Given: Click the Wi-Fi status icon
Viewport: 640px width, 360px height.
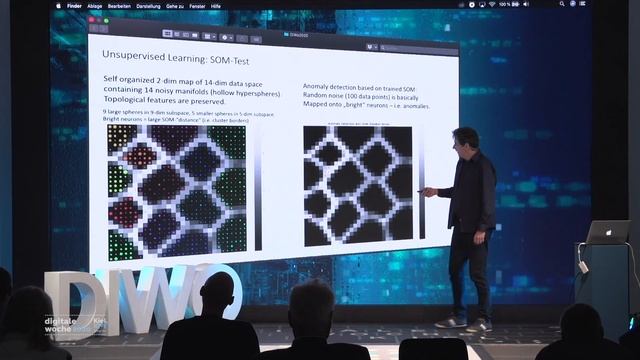Looking at the screenshot, I should coord(492,4).
